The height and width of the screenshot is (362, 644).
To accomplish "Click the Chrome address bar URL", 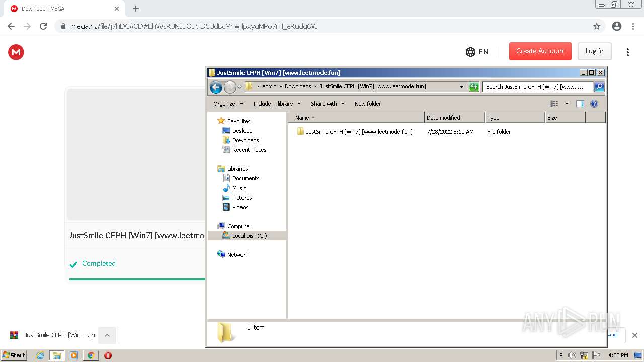I will (194, 26).
